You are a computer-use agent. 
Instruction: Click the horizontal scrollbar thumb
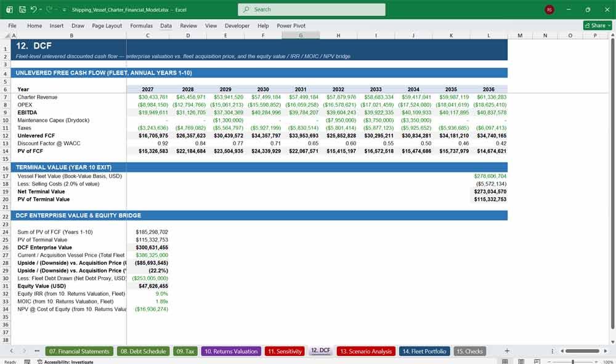click(x=582, y=351)
